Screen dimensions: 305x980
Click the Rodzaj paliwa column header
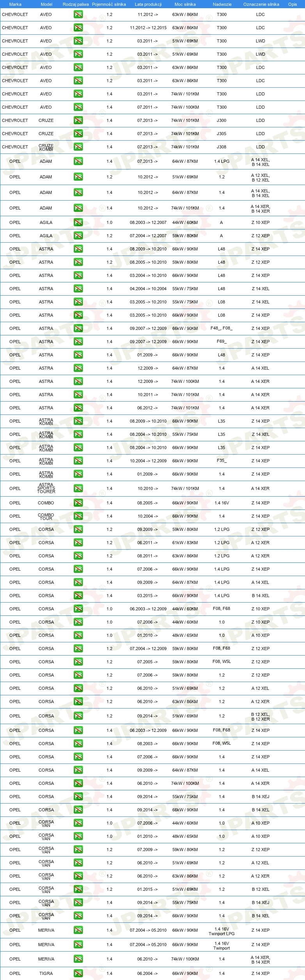point(76,4)
